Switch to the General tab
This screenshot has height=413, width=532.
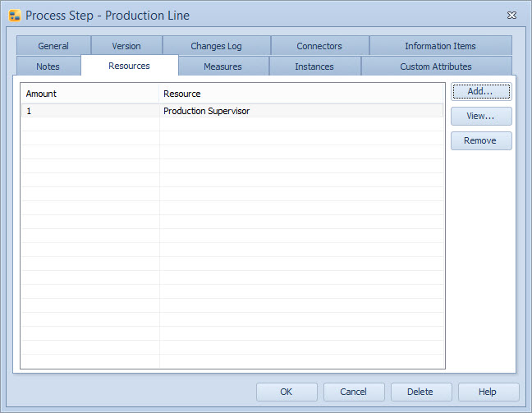(53, 46)
